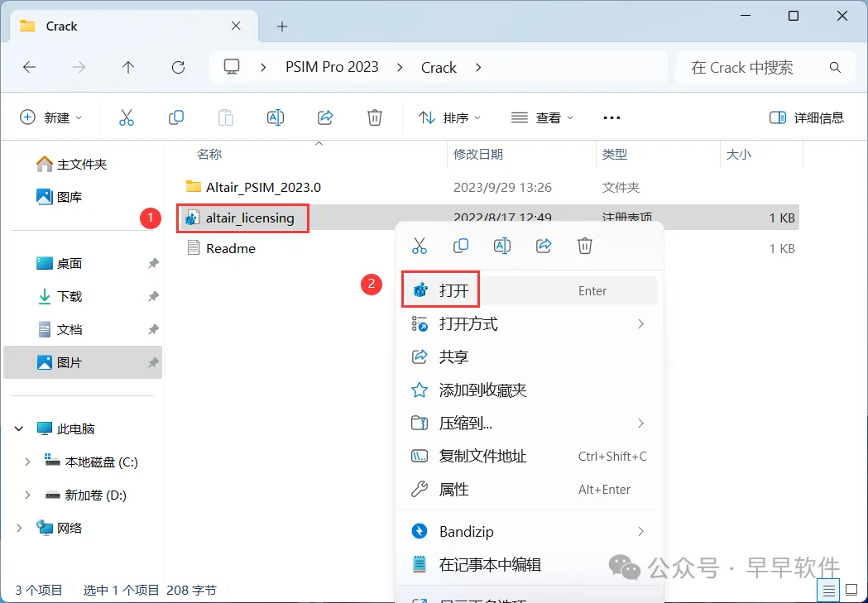Viewport: 868px width, 603px height.
Task: Sort by the 大小 column header
Action: (x=738, y=155)
